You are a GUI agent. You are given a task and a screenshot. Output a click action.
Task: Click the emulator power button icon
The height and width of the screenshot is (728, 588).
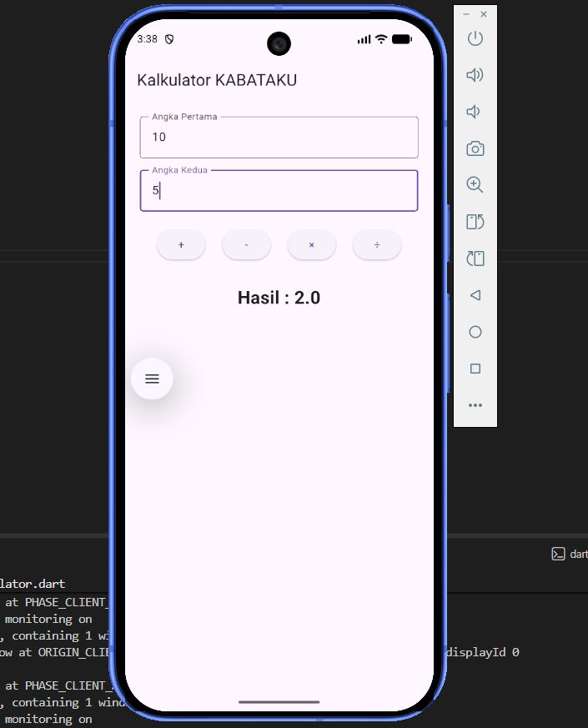[x=475, y=38]
